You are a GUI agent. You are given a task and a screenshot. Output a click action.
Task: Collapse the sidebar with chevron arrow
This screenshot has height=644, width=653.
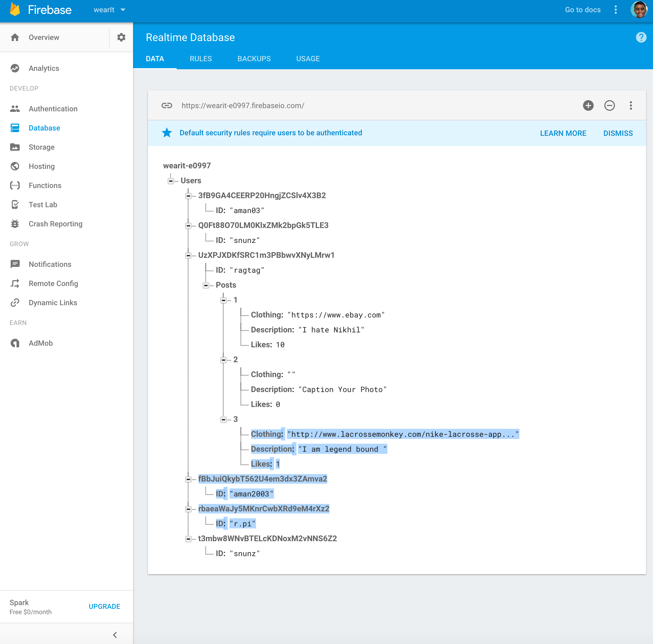(x=115, y=634)
